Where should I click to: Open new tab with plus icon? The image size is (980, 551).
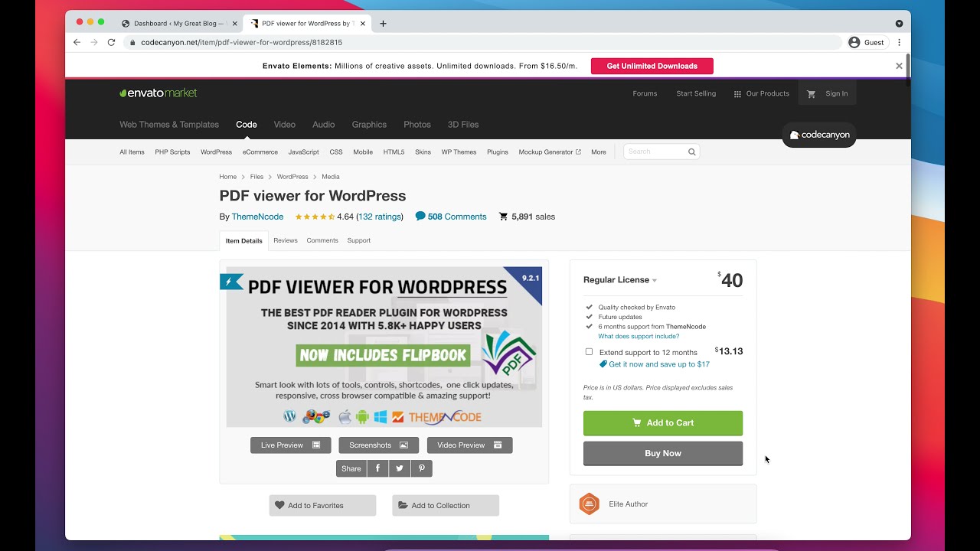(x=383, y=24)
